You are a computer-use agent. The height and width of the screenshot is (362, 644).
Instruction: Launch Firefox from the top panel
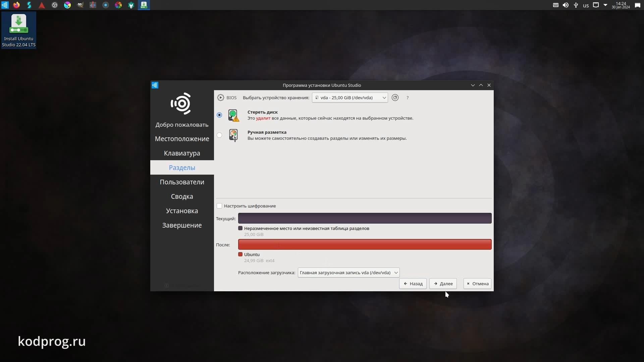pyautogui.click(x=16, y=5)
